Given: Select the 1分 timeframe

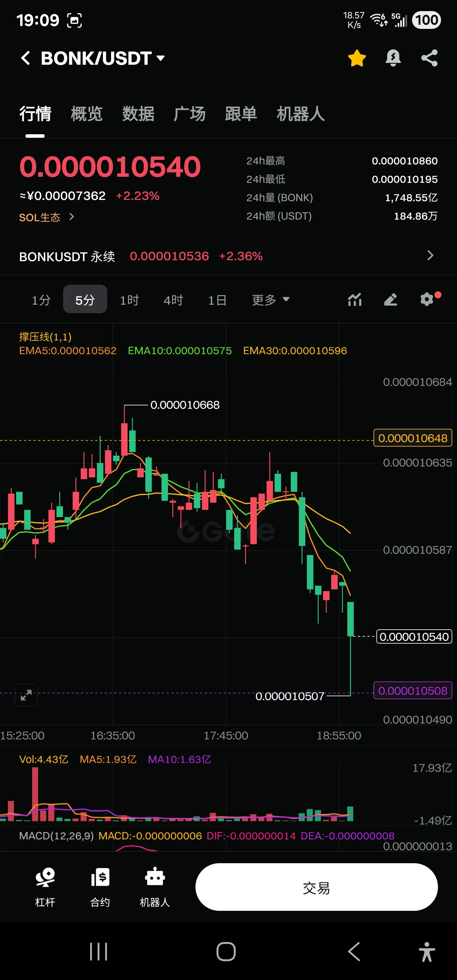Looking at the screenshot, I should pyautogui.click(x=41, y=300).
